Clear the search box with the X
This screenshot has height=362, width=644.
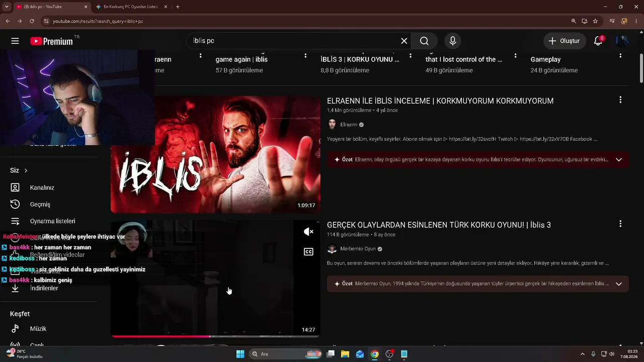(x=404, y=41)
